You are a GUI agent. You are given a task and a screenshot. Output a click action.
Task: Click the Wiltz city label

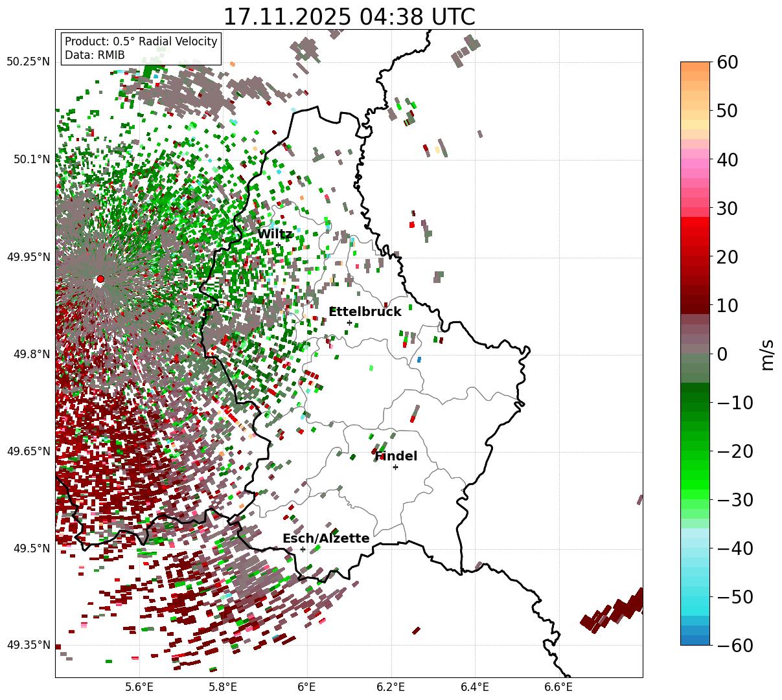click(x=275, y=234)
